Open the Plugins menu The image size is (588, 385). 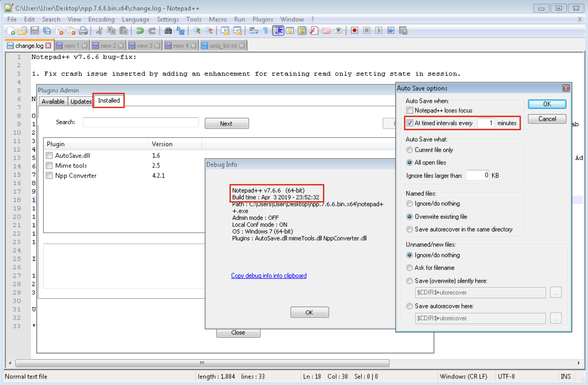pos(263,19)
